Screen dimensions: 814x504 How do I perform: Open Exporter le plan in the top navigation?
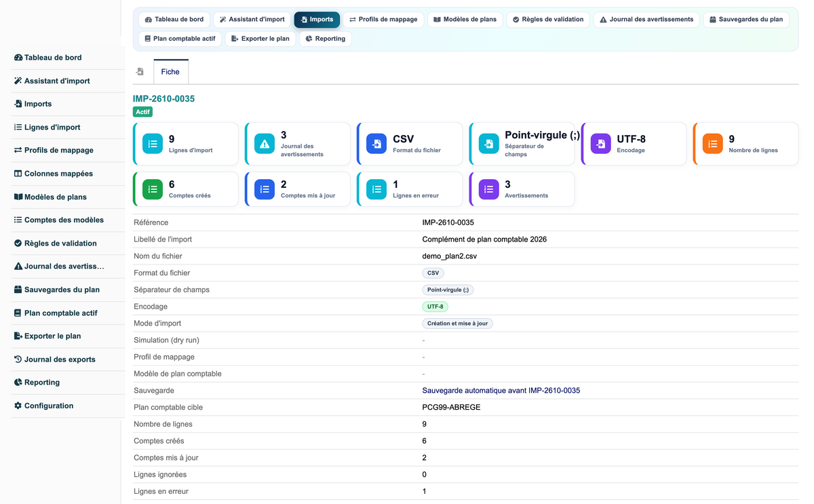click(260, 39)
